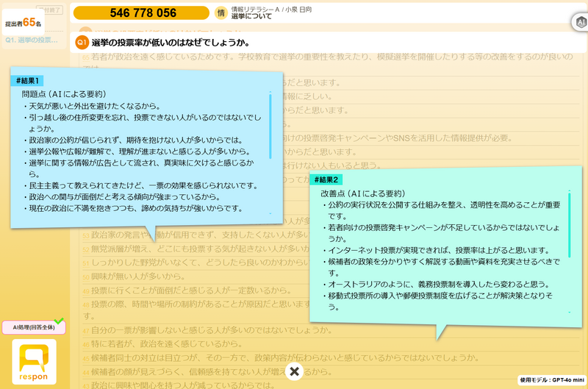
Task: Click the #結果2 label tag
Action: 326,180
